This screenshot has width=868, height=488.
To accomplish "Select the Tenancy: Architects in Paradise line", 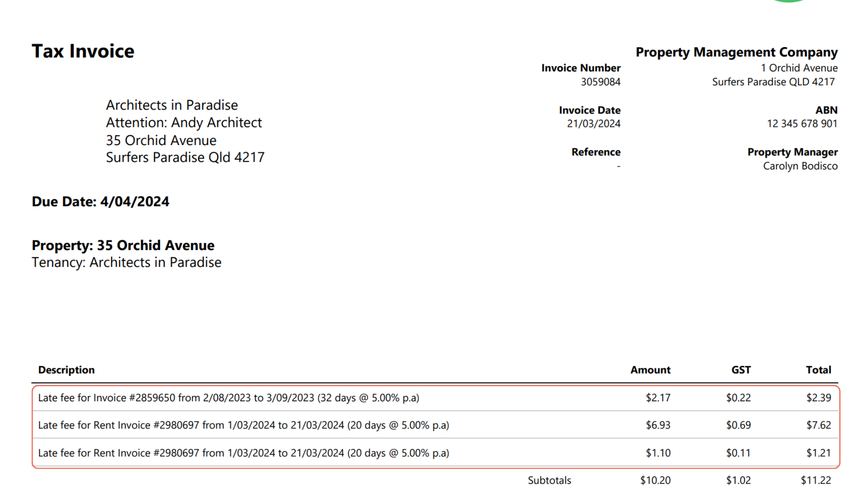I will [x=127, y=263].
